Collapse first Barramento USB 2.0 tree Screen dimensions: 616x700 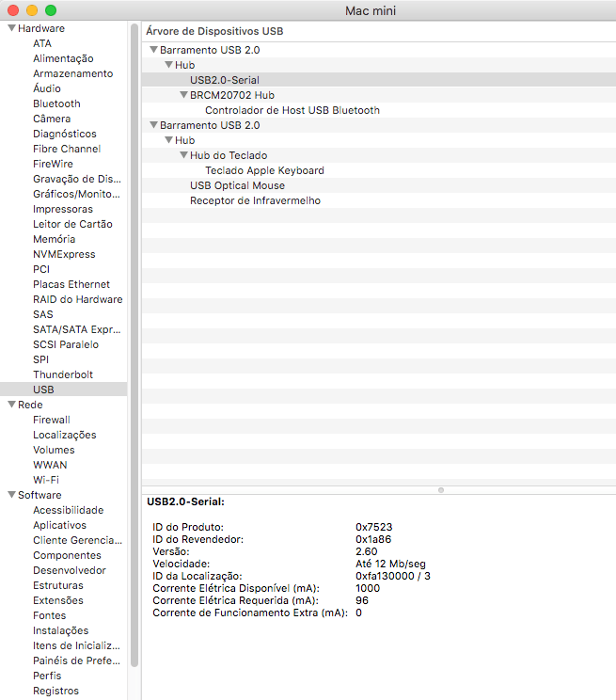tap(154, 50)
